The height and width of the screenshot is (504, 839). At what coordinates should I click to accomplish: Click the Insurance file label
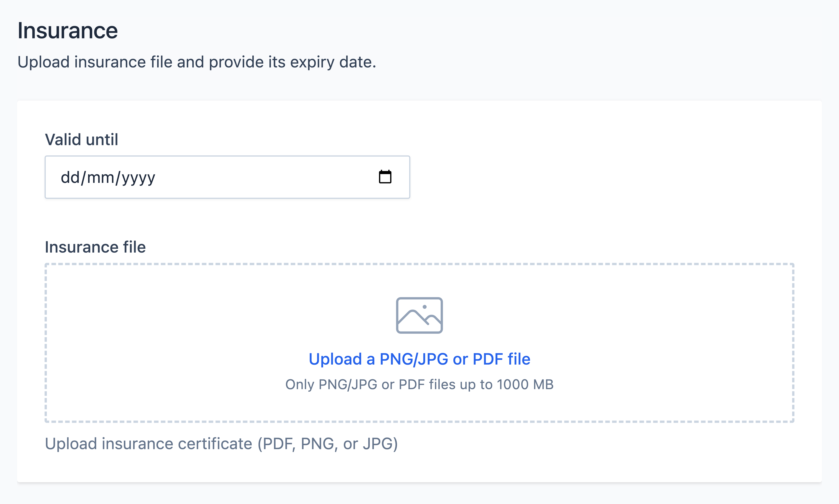point(95,247)
